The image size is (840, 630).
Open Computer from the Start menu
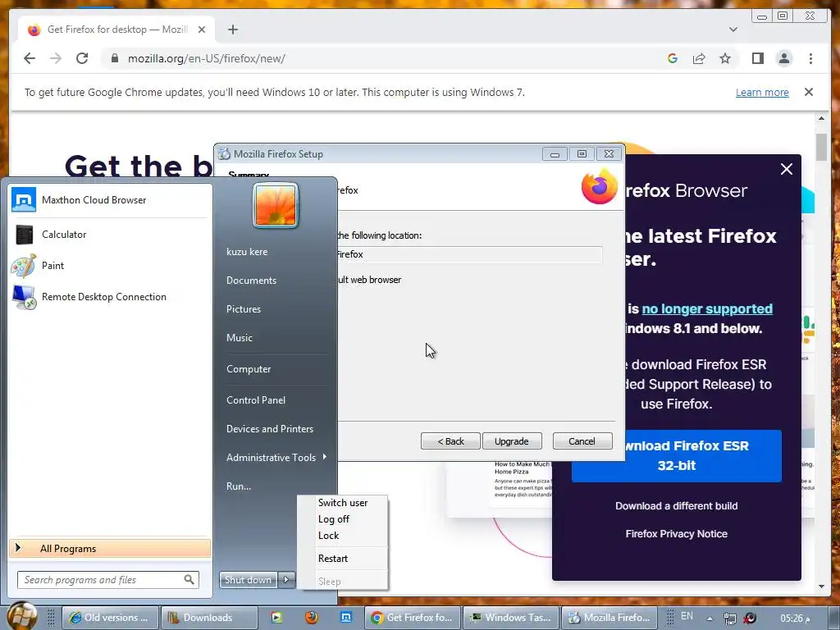coord(249,369)
